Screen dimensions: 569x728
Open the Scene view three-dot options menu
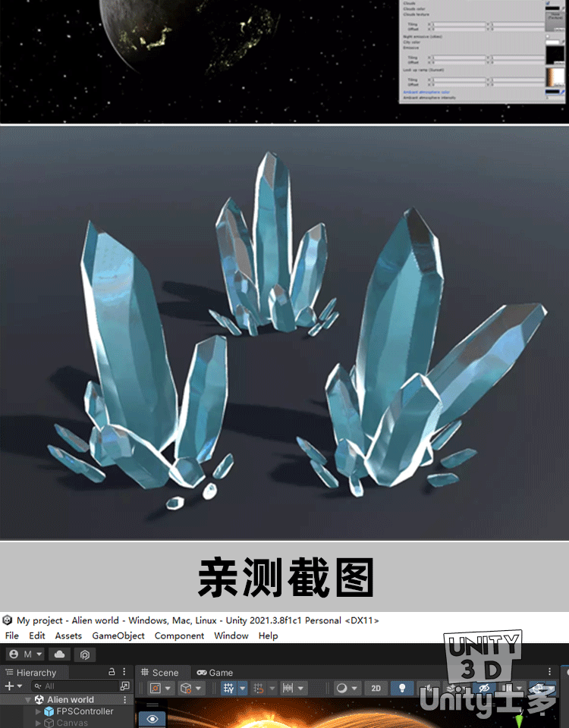(x=549, y=671)
